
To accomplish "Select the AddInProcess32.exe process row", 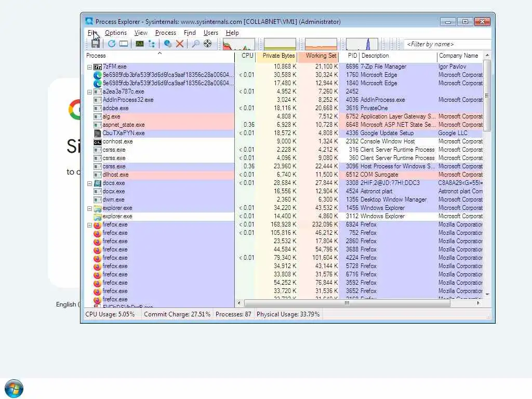I will click(x=283, y=100).
